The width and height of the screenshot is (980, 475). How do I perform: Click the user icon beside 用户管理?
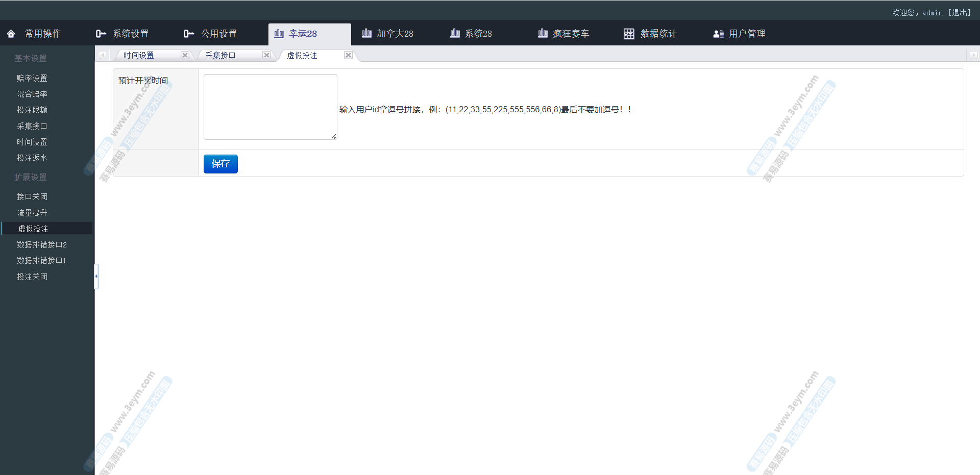(x=718, y=34)
